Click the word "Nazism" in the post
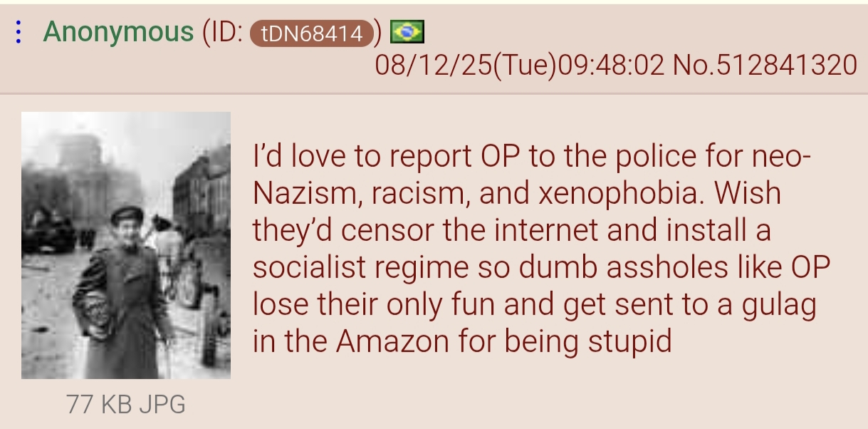The width and height of the screenshot is (868, 429). [302, 193]
